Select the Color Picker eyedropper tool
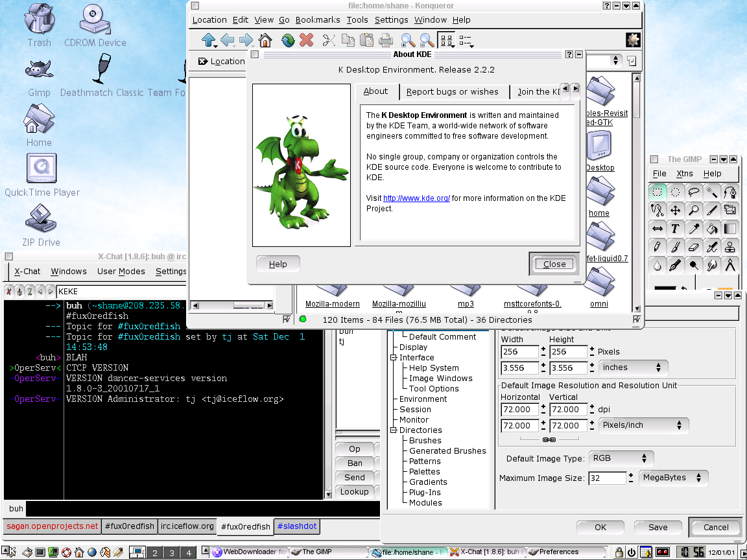Screen dimensions: 747x560 pyautogui.click(x=694, y=229)
